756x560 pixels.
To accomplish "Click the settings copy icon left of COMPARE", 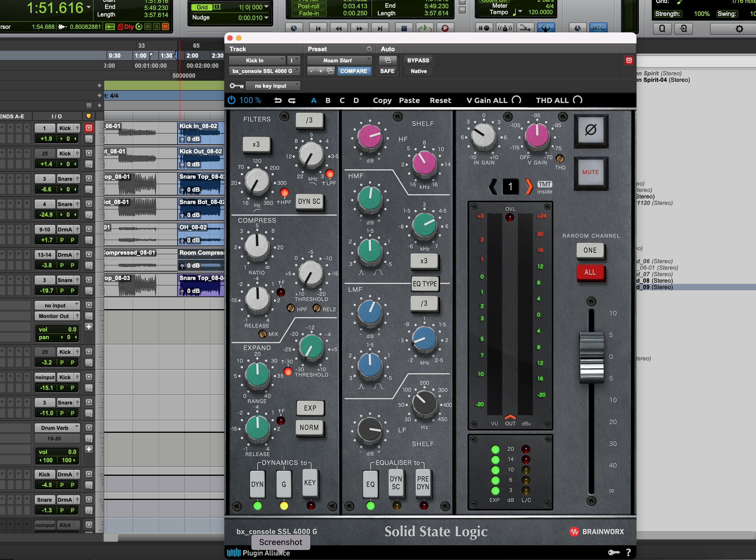I will pos(330,71).
